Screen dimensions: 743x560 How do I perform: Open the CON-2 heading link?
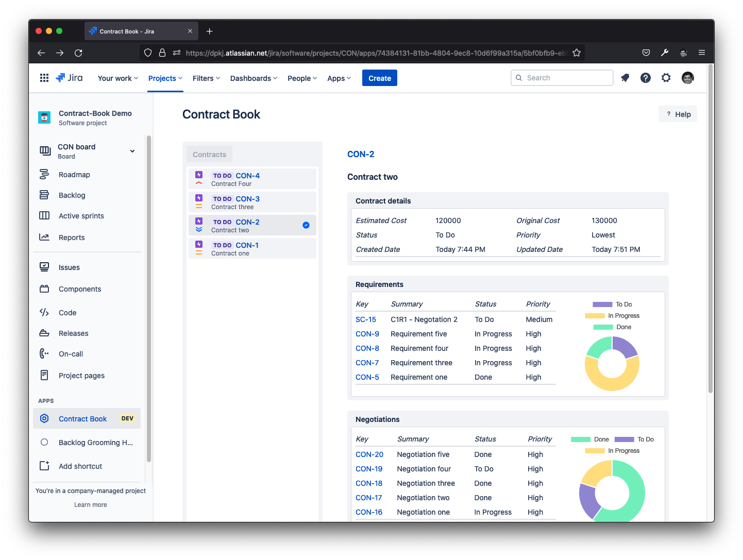pos(361,154)
